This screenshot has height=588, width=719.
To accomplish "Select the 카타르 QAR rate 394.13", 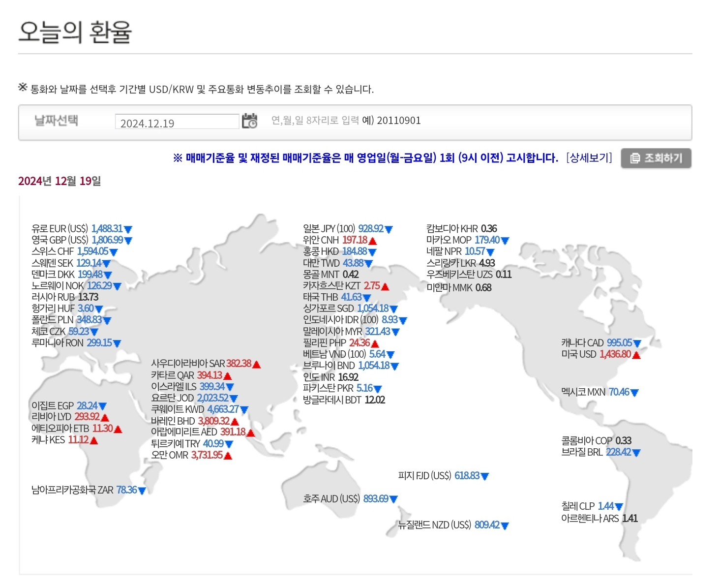I will (210, 375).
